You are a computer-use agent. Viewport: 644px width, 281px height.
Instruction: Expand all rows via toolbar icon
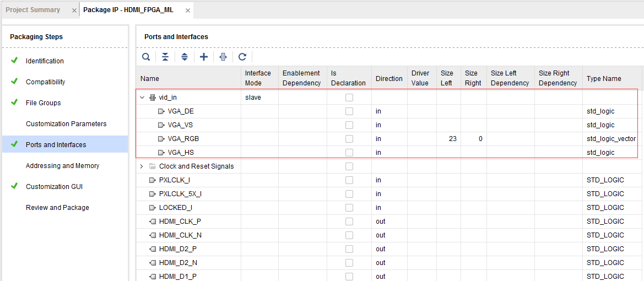point(185,57)
